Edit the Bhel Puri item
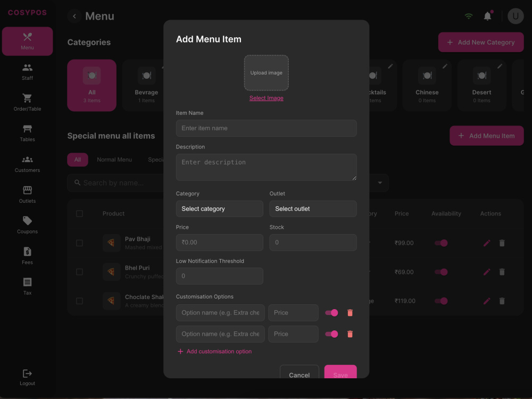 coord(487,272)
